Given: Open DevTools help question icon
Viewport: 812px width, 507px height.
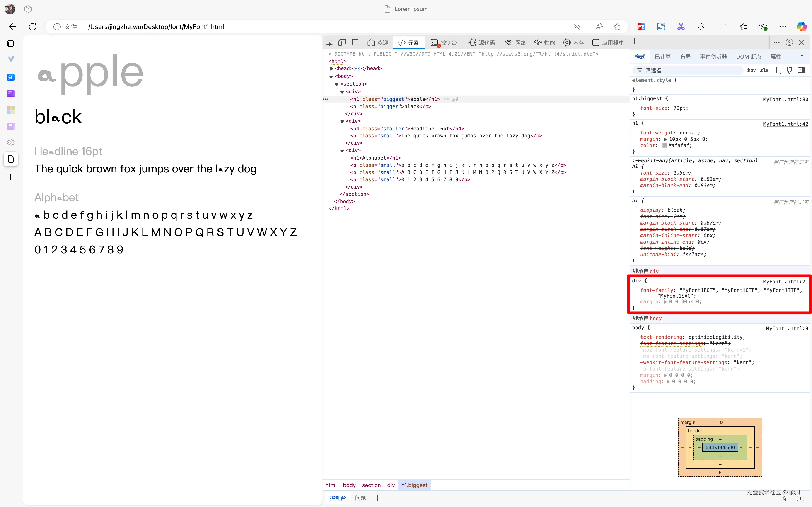Looking at the screenshot, I should pyautogui.click(x=789, y=43).
